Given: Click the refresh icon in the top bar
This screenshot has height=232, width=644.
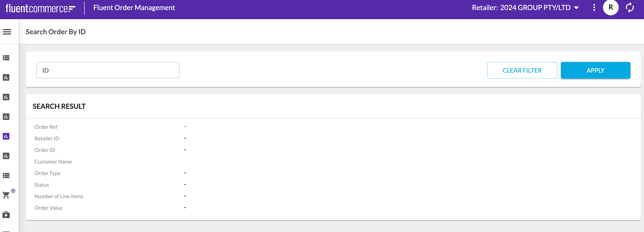Looking at the screenshot, I should 630,8.
